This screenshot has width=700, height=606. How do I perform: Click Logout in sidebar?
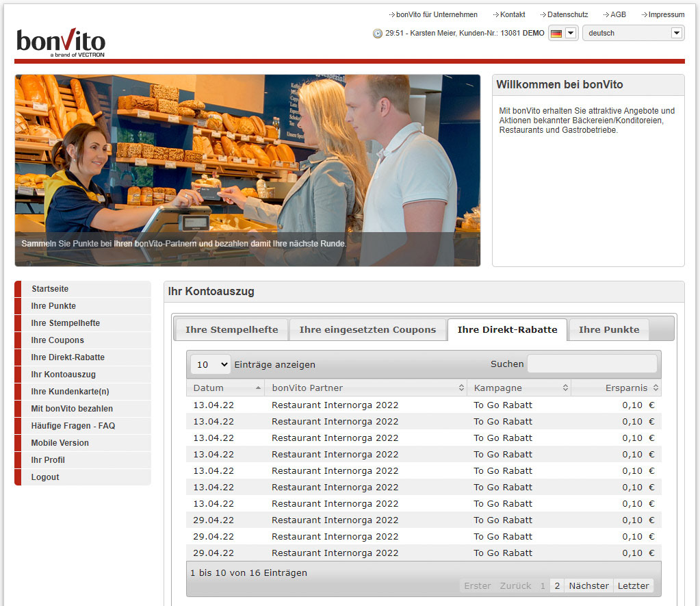coord(83,477)
